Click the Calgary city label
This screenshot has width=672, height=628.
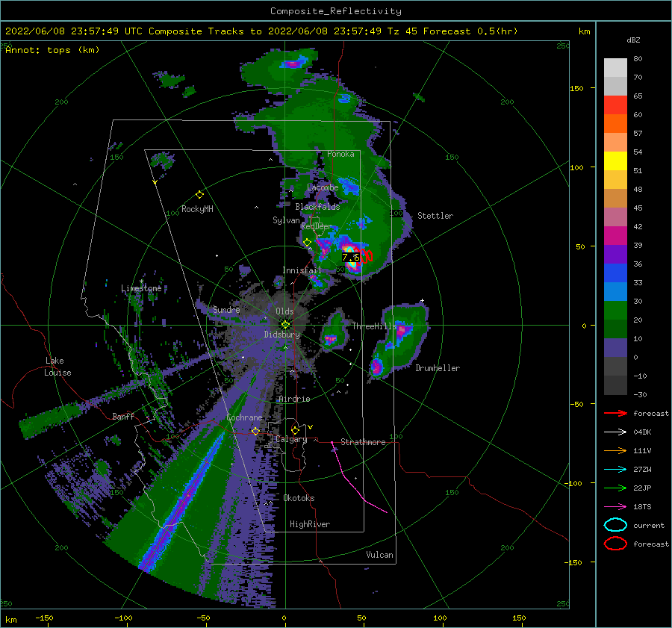291,439
